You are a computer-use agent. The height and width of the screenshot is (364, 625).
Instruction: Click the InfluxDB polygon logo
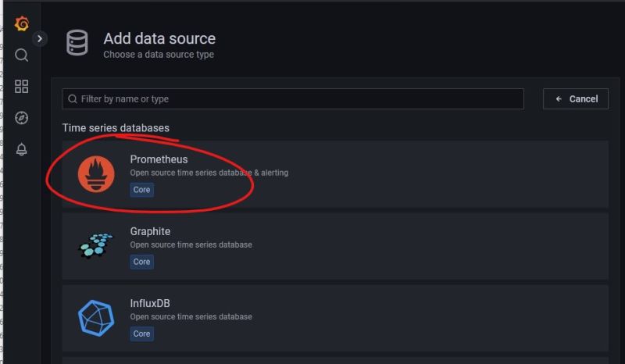click(96, 318)
